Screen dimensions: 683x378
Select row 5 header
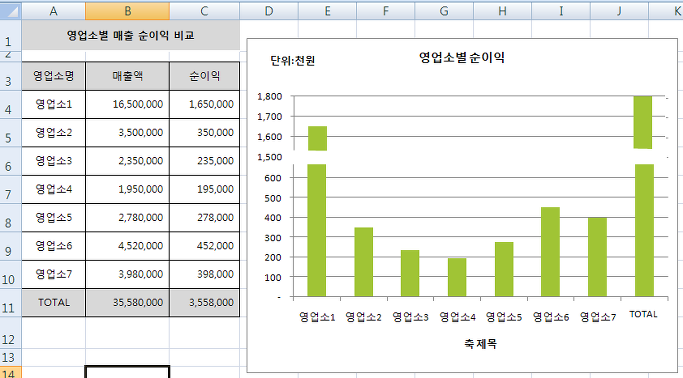point(10,133)
